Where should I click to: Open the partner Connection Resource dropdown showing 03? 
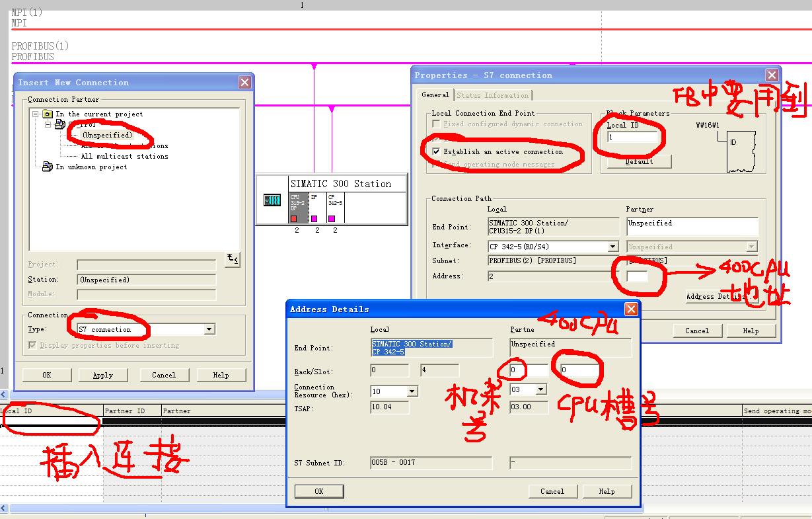[x=540, y=389]
